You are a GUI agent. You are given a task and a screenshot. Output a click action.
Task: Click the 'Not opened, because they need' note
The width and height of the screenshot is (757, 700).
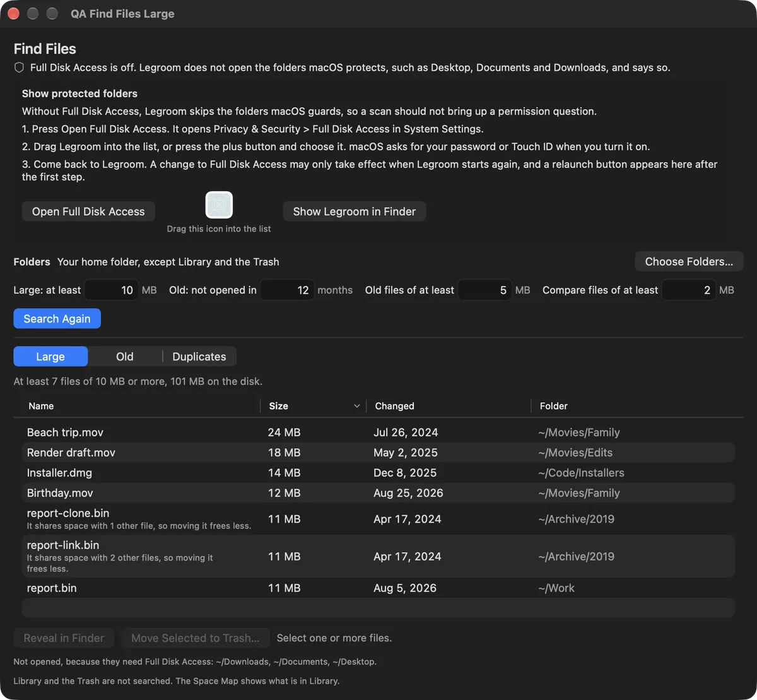195,661
